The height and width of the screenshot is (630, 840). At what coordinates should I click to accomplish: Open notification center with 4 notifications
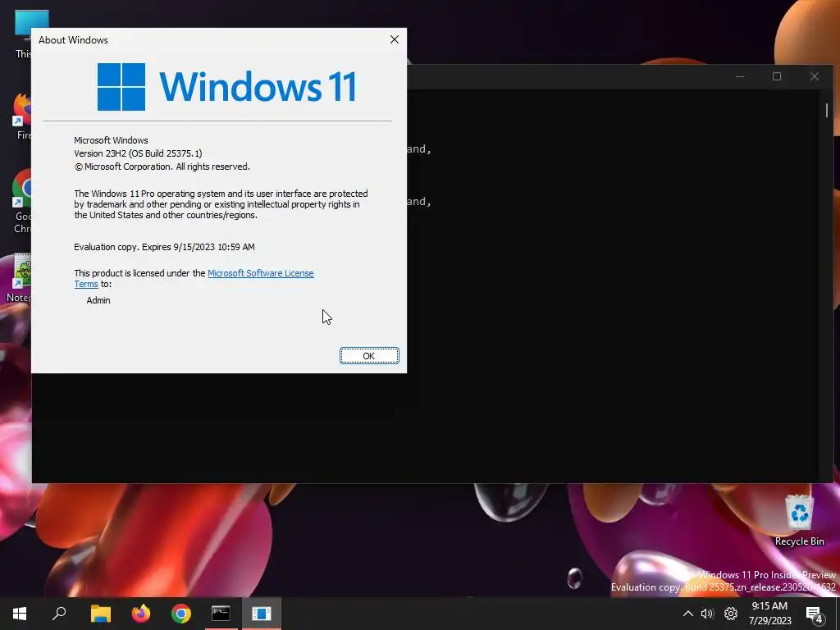815,614
